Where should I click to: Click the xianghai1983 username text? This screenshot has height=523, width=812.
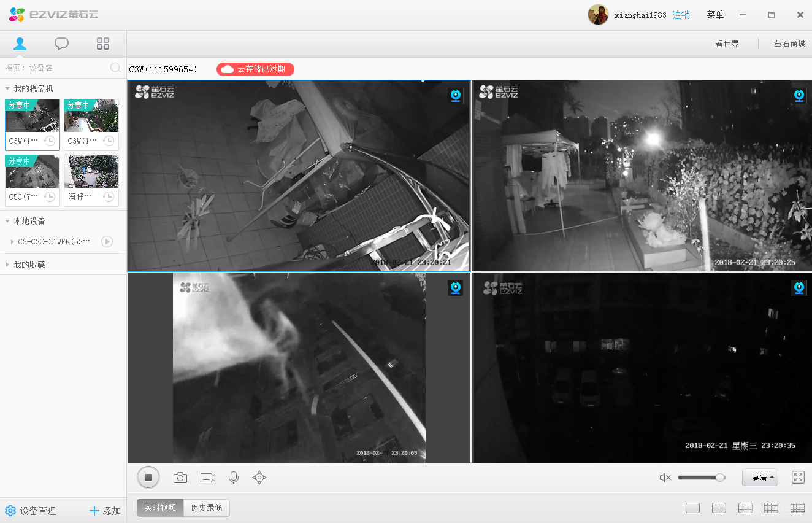click(641, 15)
